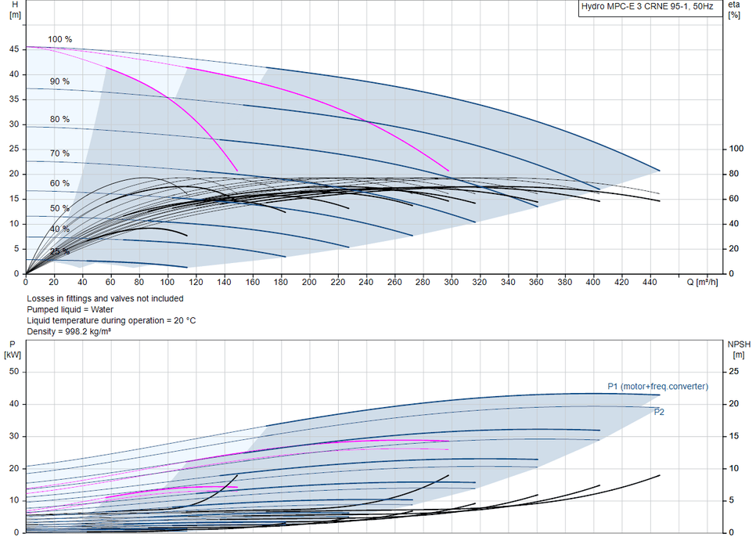756x548 pixels.
Task: Click the eta [%] axis label
Action: tap(734, 9)
